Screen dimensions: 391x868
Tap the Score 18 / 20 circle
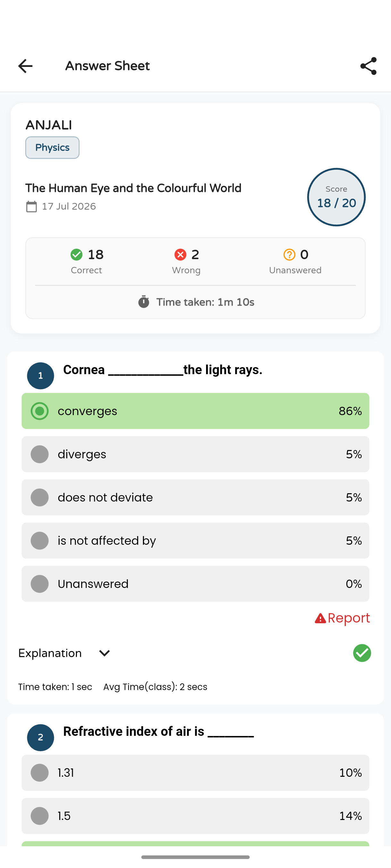click(x=336, y=197)
